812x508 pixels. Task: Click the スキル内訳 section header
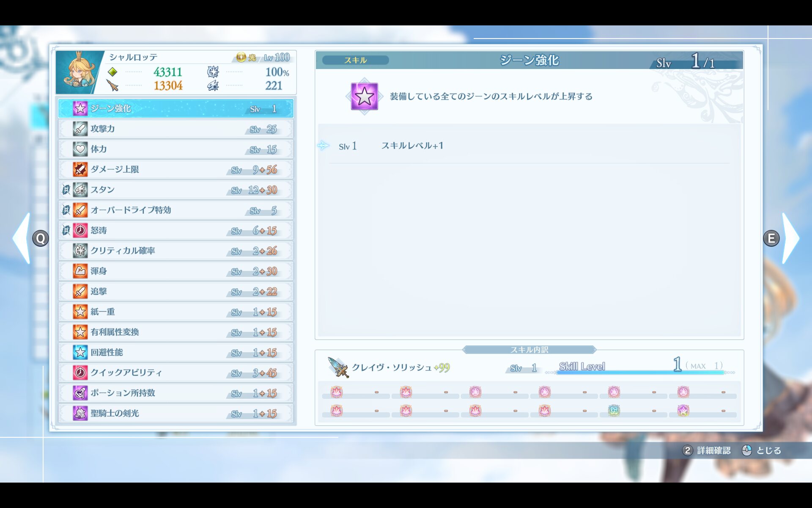point(529,350)
